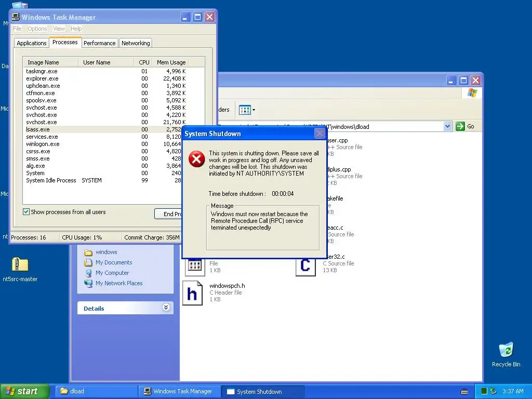Open My Computer in Other Places
532x399 pixels.
[x=112, y=273]
